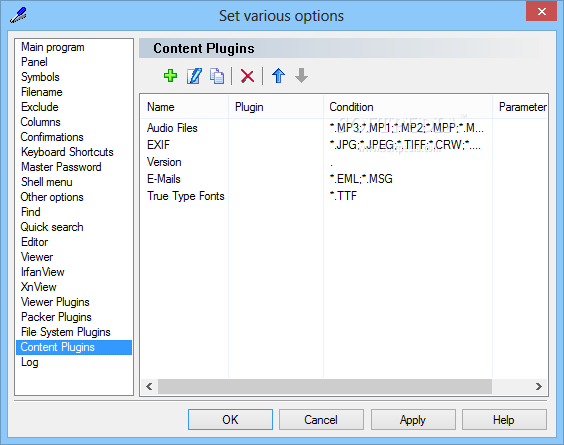Click the *.MP3;*.MP1 condition cell

coord(406,128)
